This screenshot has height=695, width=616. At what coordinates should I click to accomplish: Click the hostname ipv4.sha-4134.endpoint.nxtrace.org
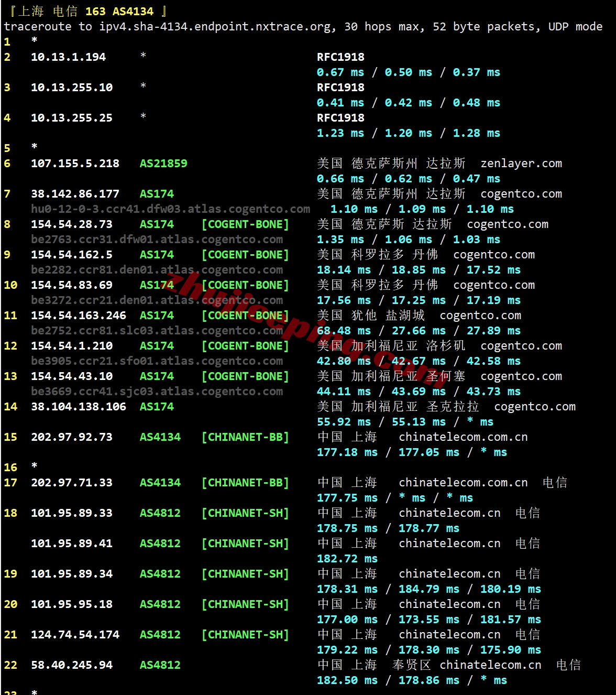coord(215,27)
